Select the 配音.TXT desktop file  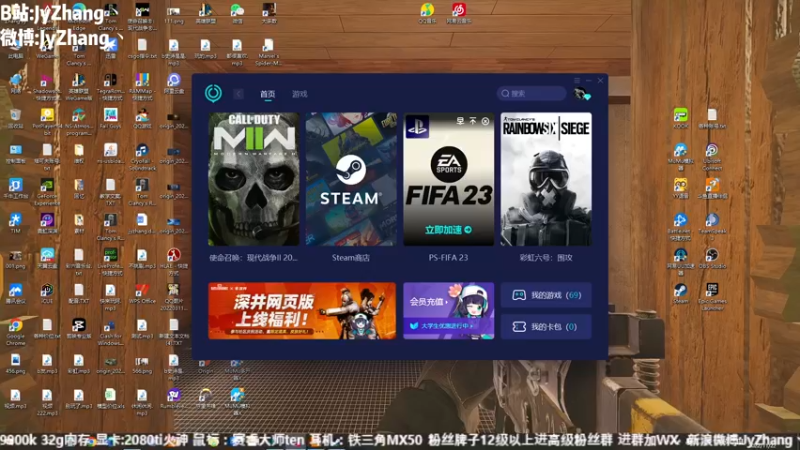79,293
